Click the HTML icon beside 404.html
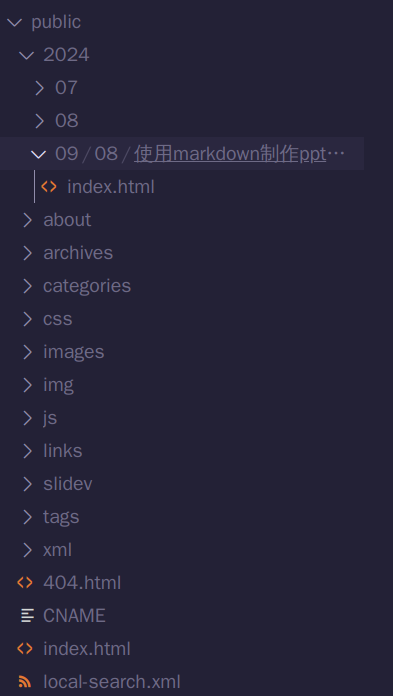The image size is (393, 696). 25,582
